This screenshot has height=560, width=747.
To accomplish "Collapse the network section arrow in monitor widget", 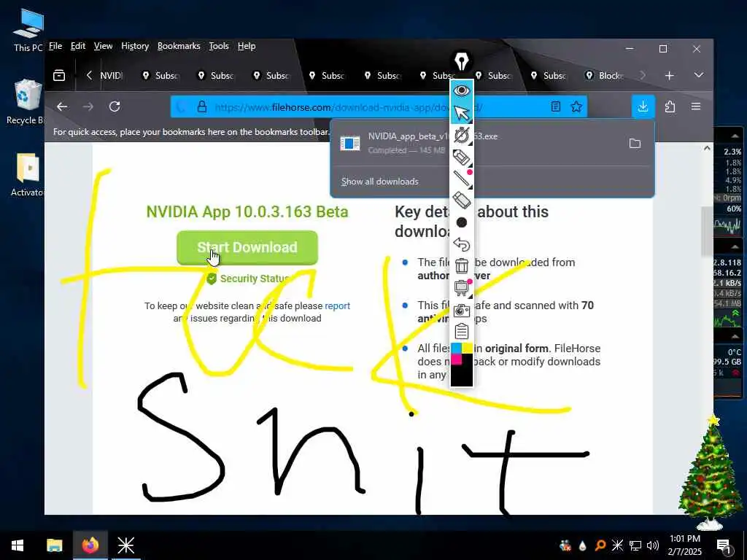I will (735, 246).
